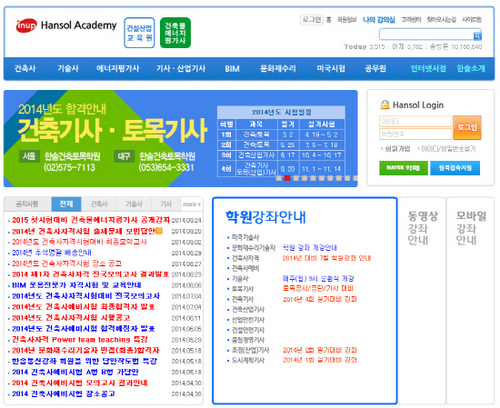Image resolution: width=500 pixels, height=408 pixels.
Task: Select the 기술사 notices tab
Action: 134,204
